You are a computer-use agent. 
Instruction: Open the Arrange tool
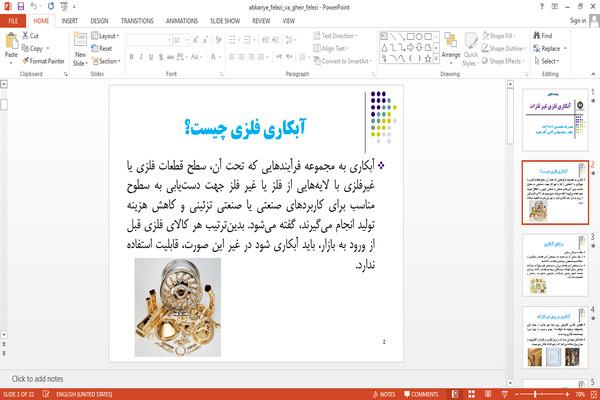coord(451,46)
